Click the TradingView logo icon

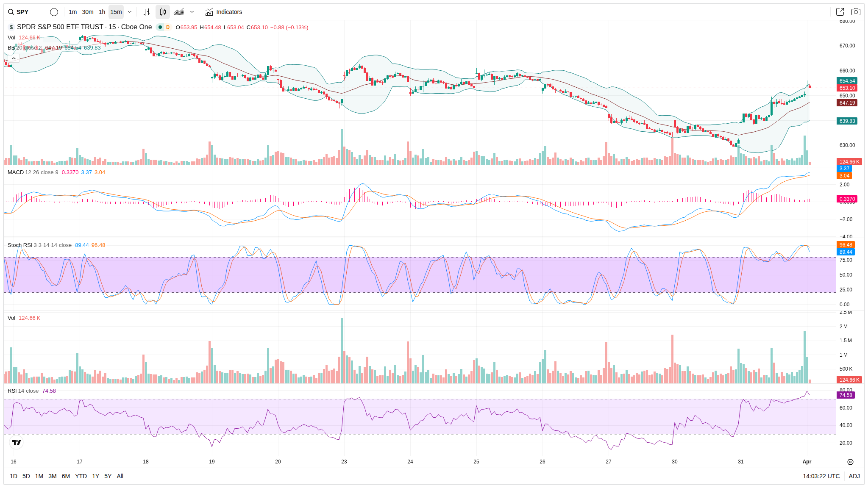16,442
